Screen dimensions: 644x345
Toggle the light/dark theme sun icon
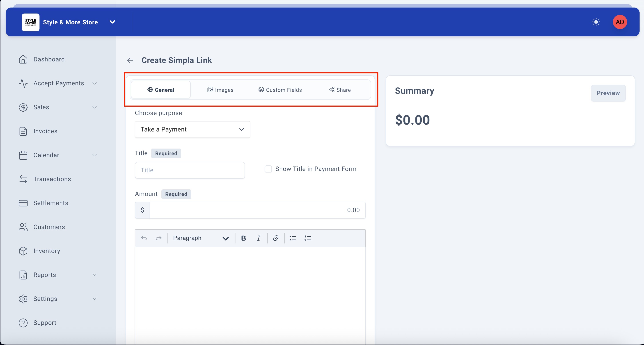click(596, 22)
